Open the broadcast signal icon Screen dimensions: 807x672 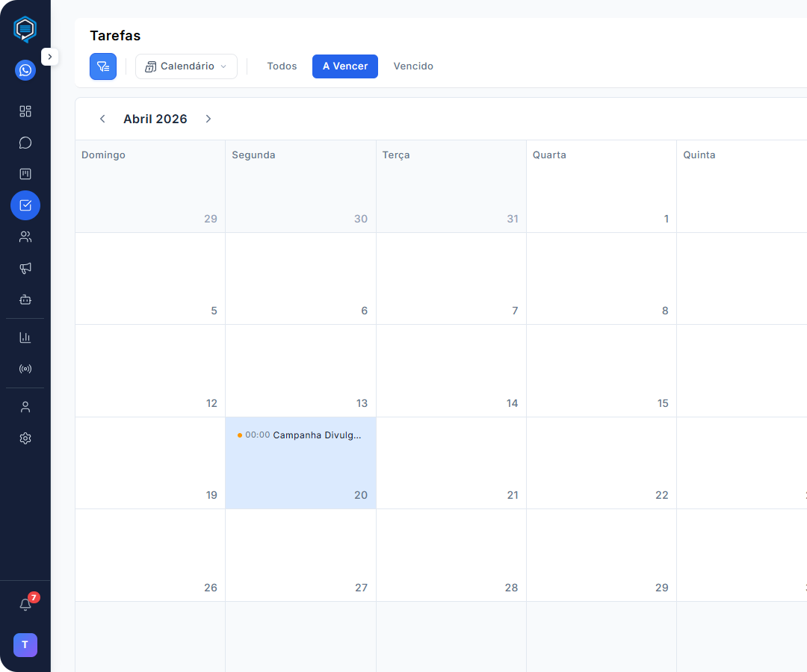pos(25,369)
